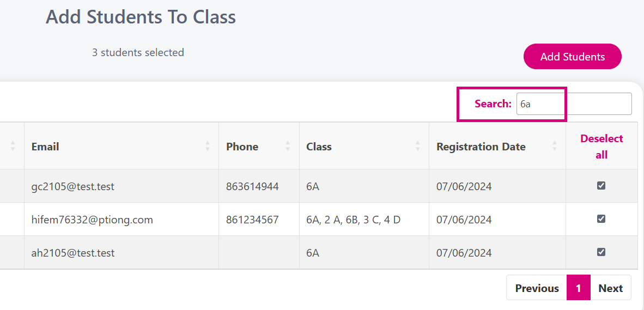The image size is (644, 310).
Task: Select page 1 in pagination
Action: 578,288
